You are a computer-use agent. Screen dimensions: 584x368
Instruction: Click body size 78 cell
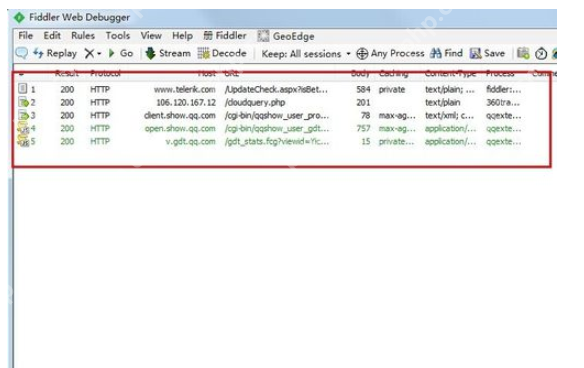pyautogui.click(x=365, y=115)
